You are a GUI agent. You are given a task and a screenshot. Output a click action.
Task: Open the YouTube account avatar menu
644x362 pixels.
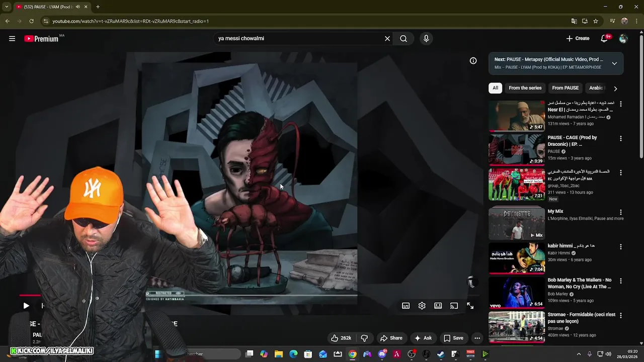click(x=623, y=38)
